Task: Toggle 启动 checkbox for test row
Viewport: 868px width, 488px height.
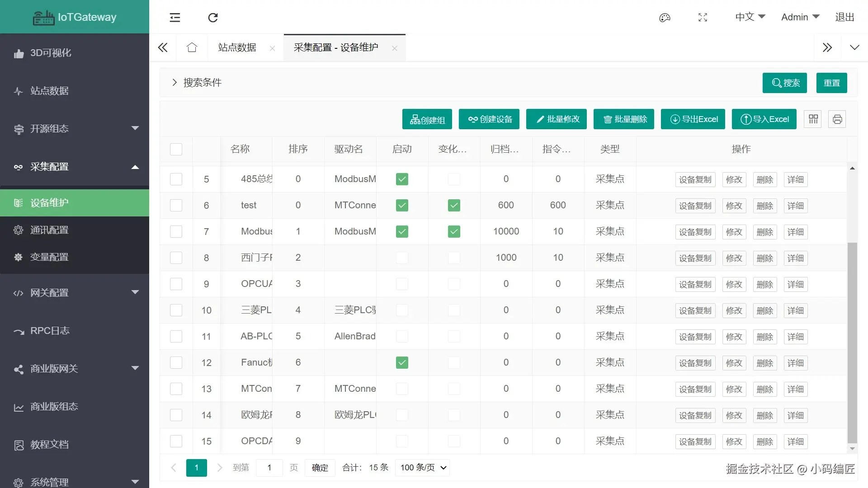Action: click(x=402, y=206)
